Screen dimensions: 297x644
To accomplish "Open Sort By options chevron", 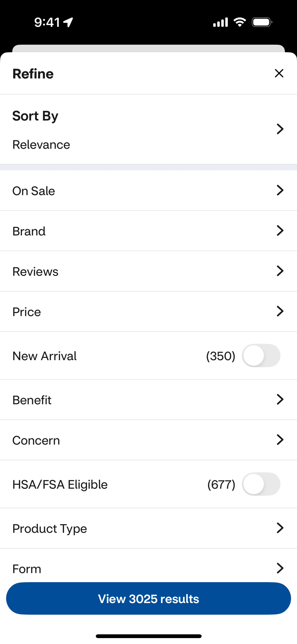I will (280, 129).
